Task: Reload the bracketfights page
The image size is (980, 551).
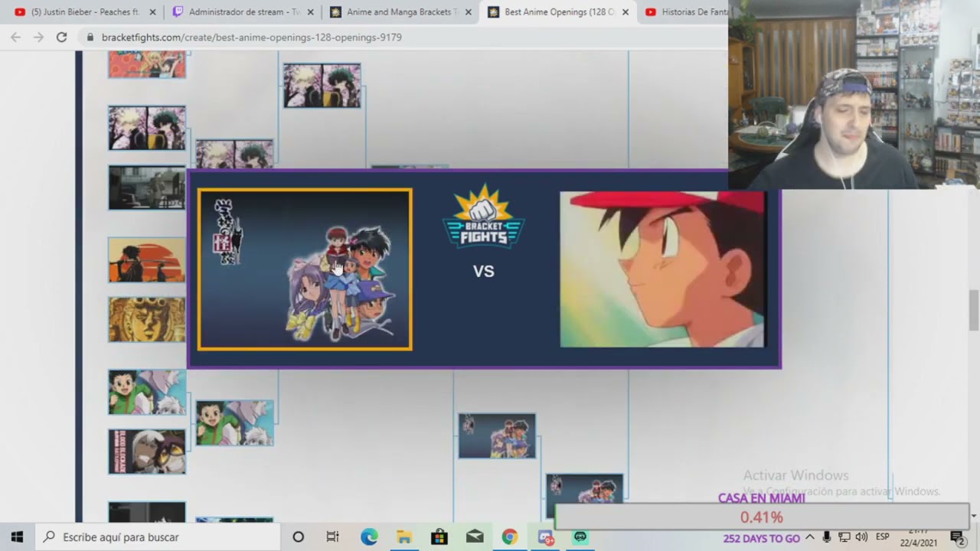Action: pyautogui.click(x=61, y=37)
